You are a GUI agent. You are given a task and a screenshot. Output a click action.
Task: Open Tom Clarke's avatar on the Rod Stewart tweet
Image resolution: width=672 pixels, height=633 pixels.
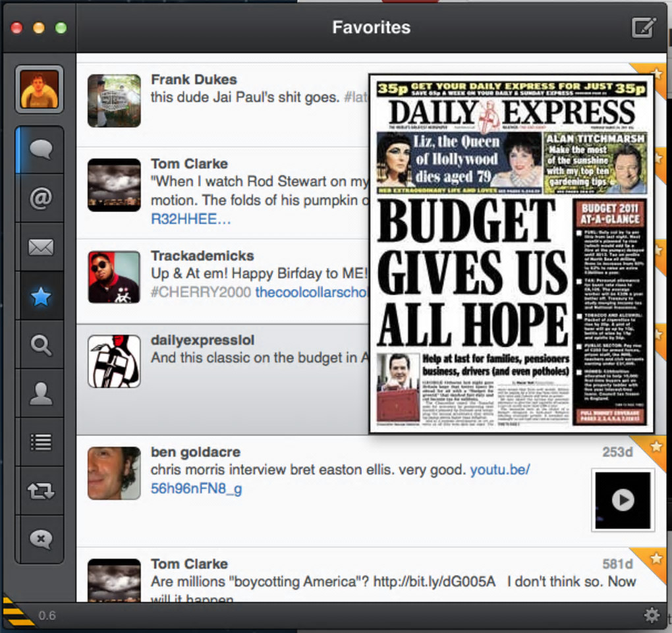click(x=114, y=185)
